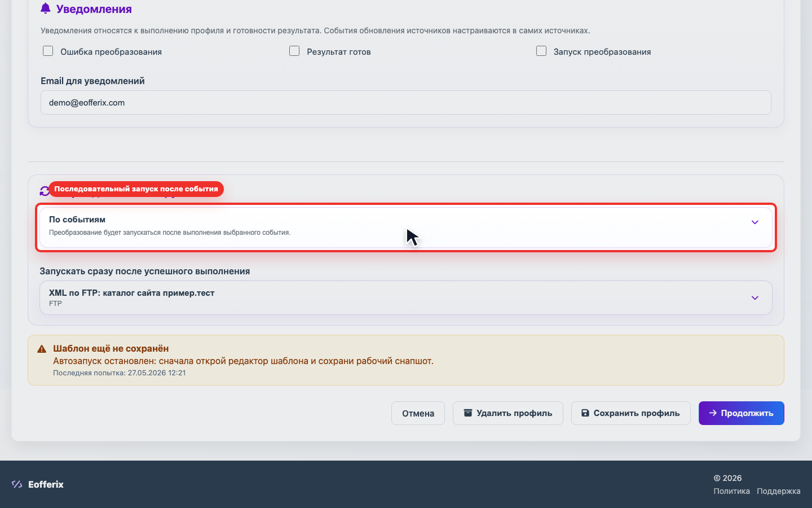Open the XML по FTP source dropdown

click(406, 297)
